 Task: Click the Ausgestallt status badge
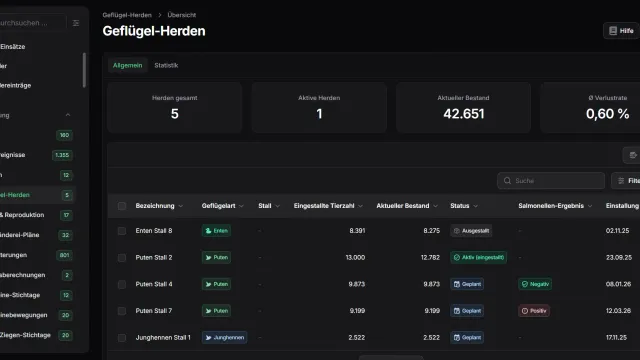point(471,231)
